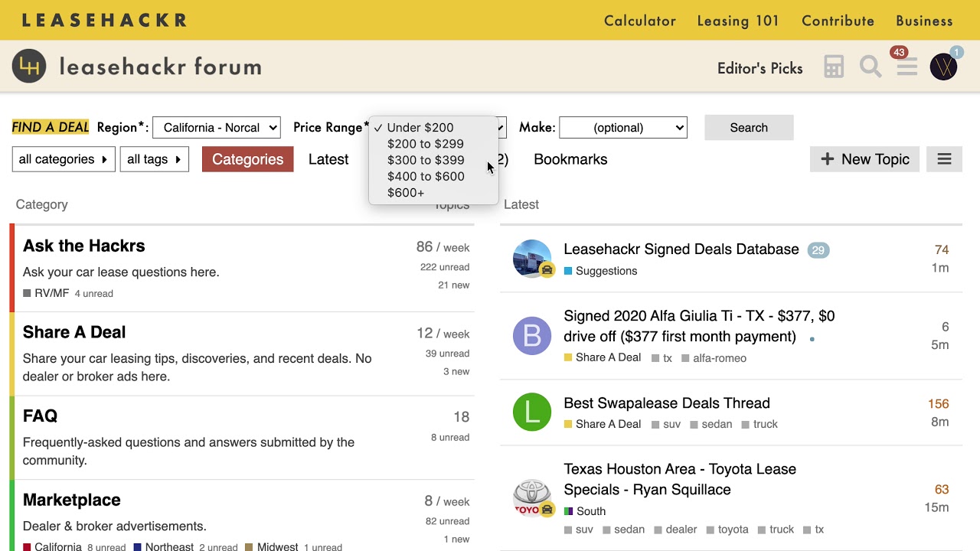Click the Toyota logo avatar
The height and width of the screenshot is (551, 980).
[532, 499]
